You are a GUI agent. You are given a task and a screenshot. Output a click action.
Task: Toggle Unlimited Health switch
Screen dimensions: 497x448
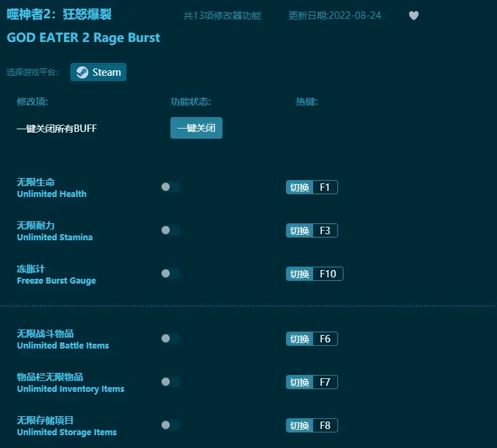pos(170,187)
